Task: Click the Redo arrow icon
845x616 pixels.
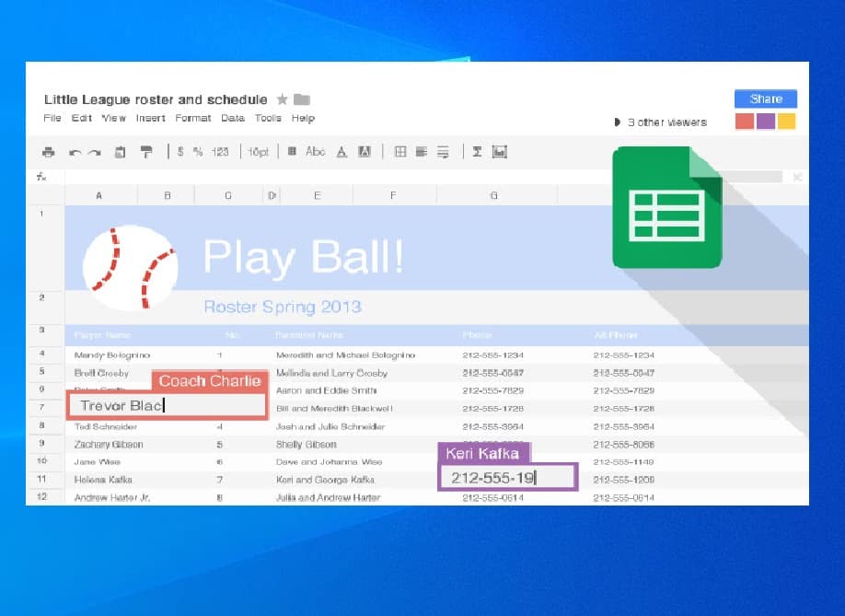Action: pyautogui.click(x=94, y=152)
